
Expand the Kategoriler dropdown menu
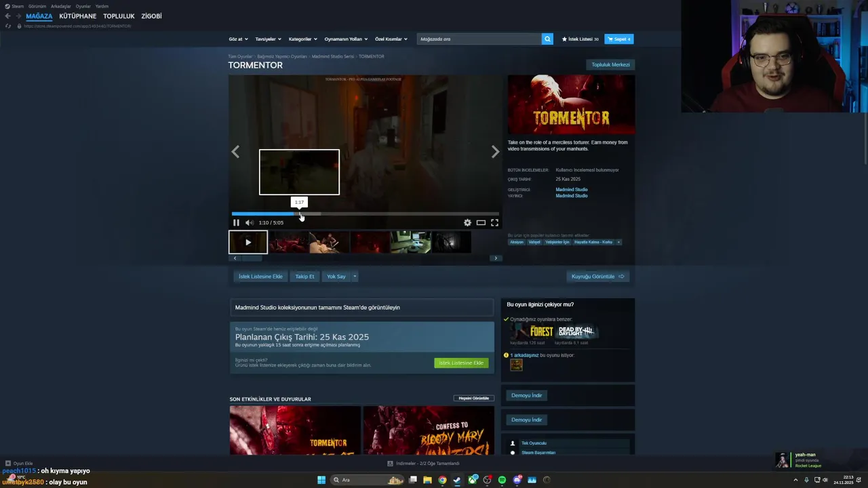(x=302, y=39)
